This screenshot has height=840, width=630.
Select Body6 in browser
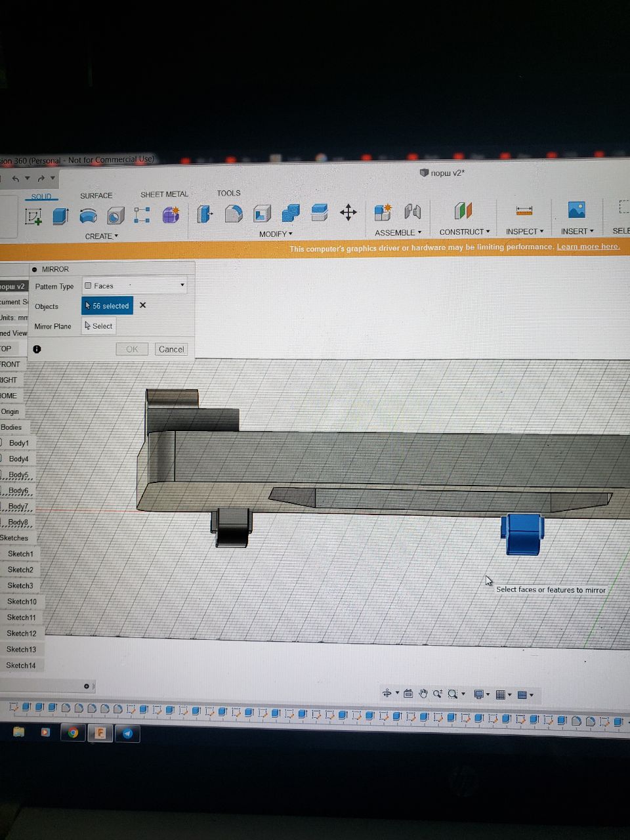tap(18, 490)
